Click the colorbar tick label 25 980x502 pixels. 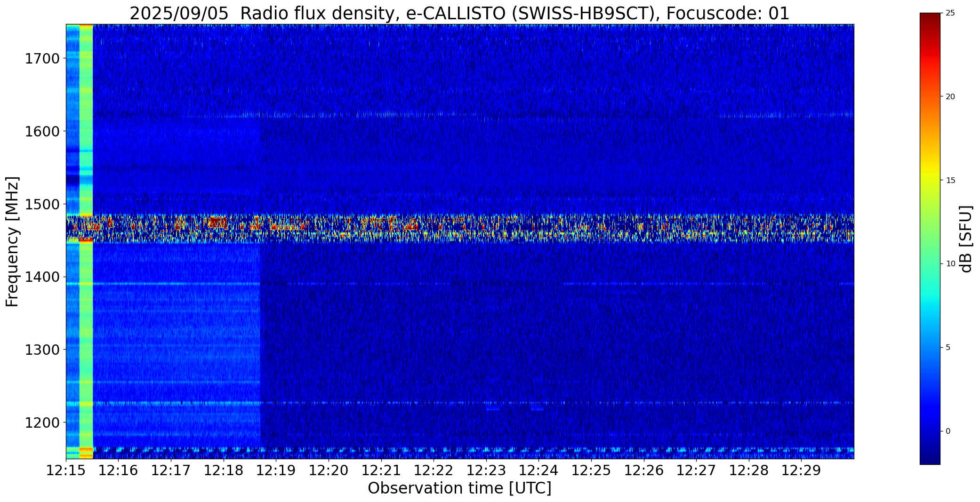coord(950,13)
